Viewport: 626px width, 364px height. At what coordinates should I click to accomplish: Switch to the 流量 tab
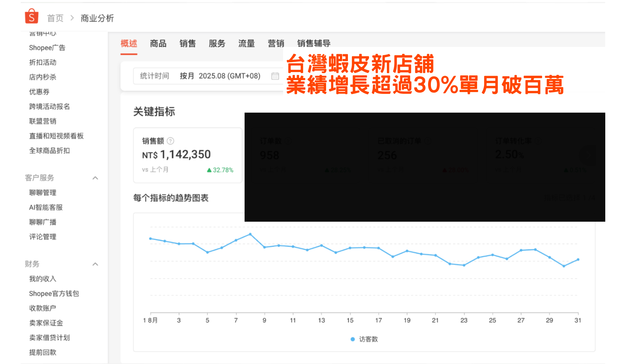click(246, 44)
